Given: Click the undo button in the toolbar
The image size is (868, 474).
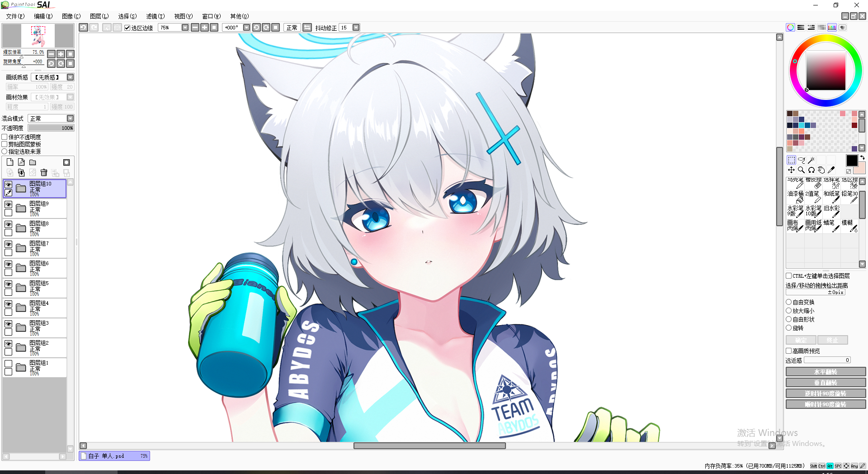Looking at the screenshot, I should click(83, 28).
